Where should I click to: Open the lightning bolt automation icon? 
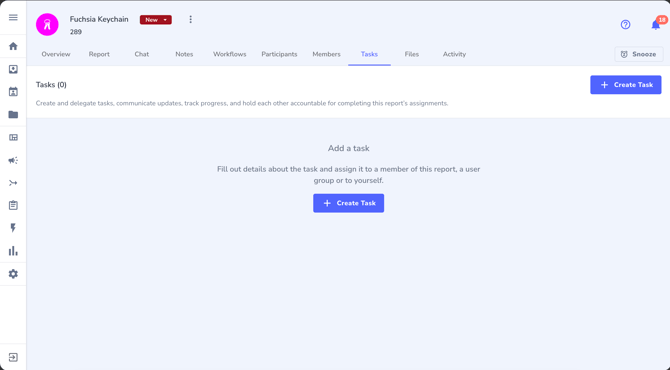click(13, 228)
